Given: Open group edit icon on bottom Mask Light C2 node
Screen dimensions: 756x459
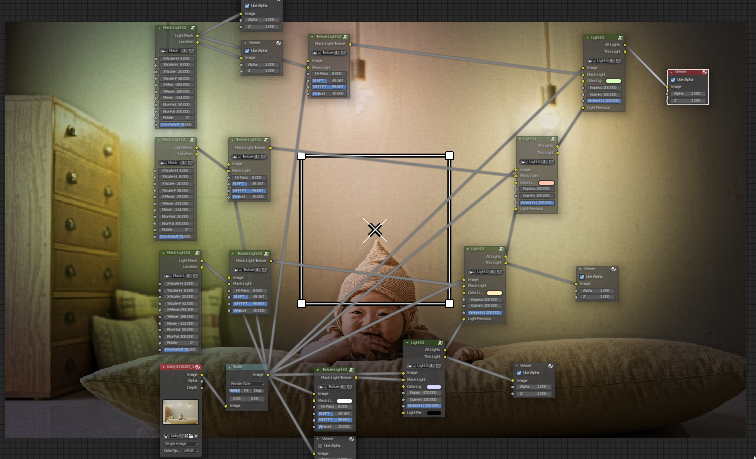Looking at the screenshot, I should 197,253.
